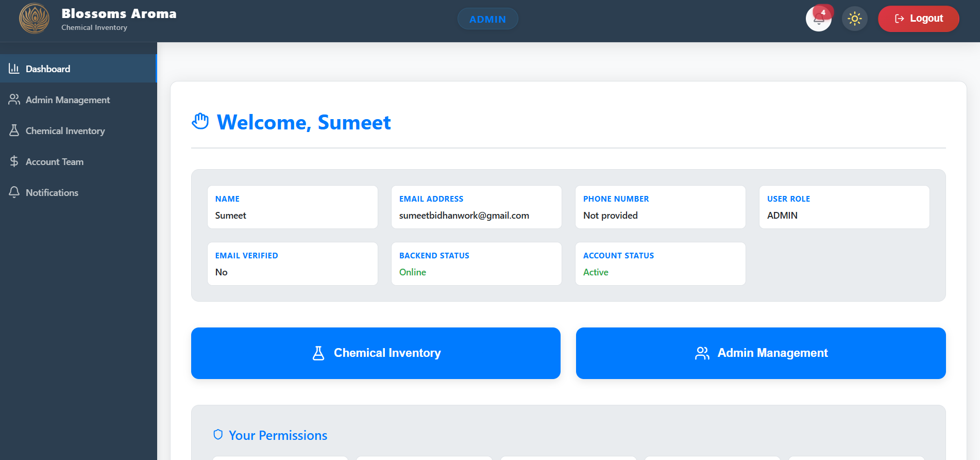Select the email sumeetbidhanwork@gmail.com
The width and height of the screenshot is (980, 460).
(464, 216)
